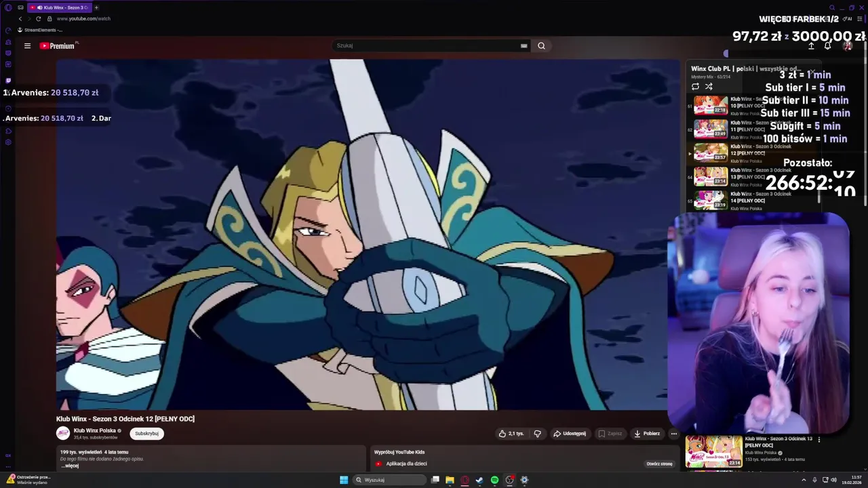Open recommended video Sezon 3 Odcinek 13 thumbnail
The image size is (868, 488).
tap(713, 452)
